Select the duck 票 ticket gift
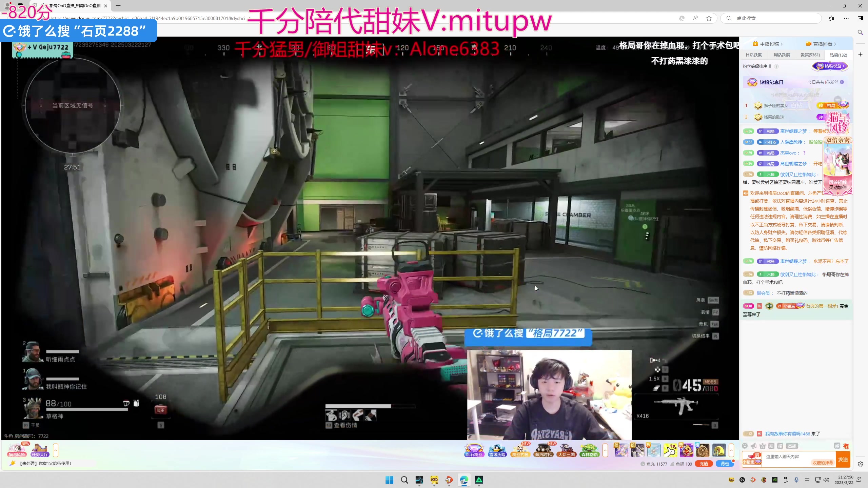This screenshot has height=488, width=868. pyautogui.click(x=687, y=450)
